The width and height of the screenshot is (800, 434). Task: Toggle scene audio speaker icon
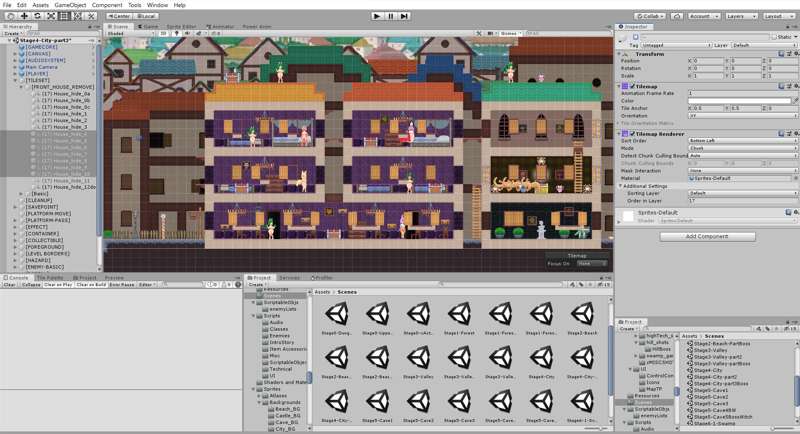187,34
